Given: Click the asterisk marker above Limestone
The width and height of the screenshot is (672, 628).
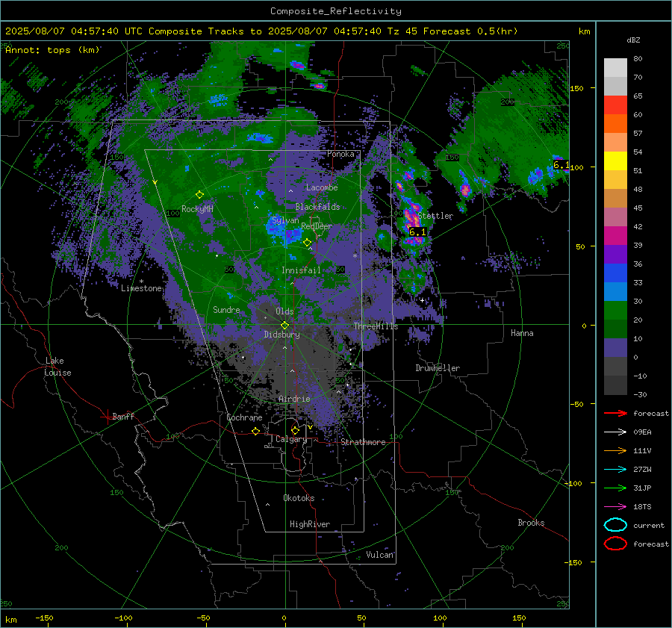Looking at the screenshot, I should pyautogui.click(x=141, y=282).
